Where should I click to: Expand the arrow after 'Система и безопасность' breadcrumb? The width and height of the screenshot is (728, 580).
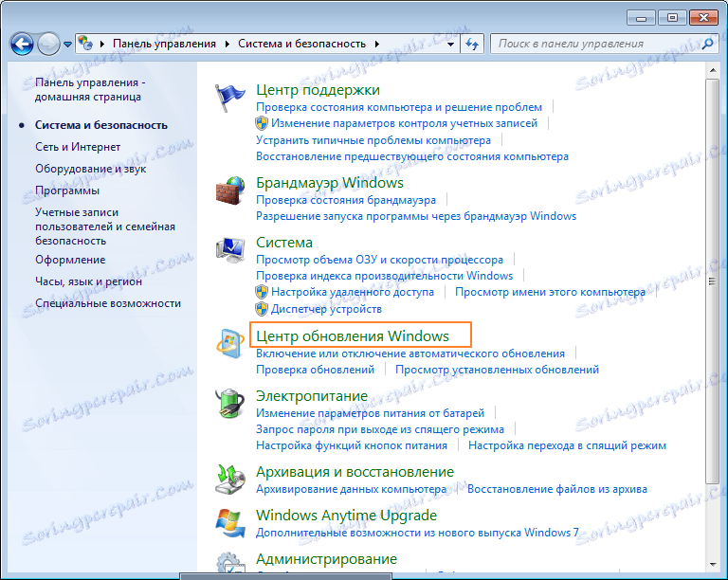pyautogui.click(x=377, y=45)
